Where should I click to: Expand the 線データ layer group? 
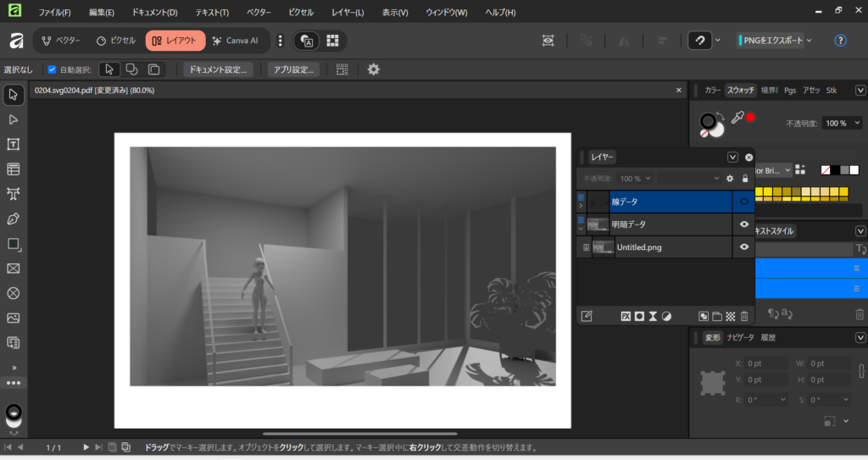(581, 205)
